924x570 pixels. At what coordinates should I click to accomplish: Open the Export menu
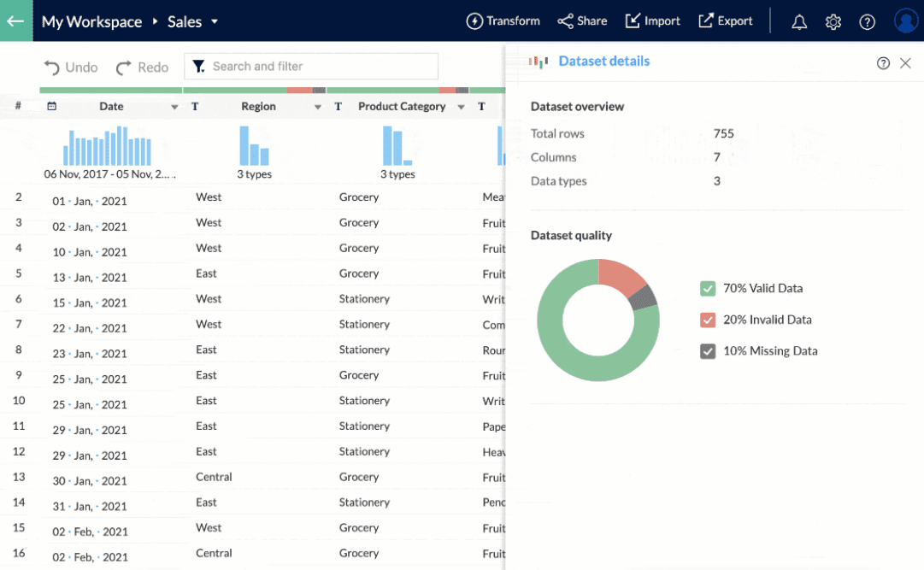[x=726, y=21]
